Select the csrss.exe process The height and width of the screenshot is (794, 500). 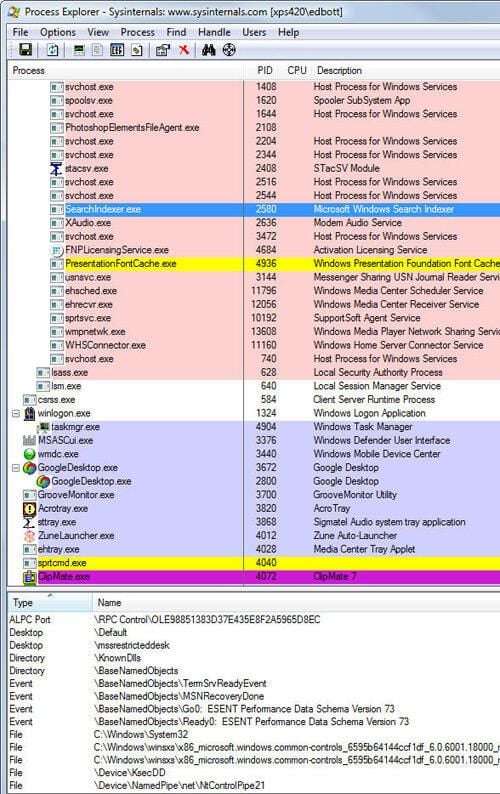point(56,400)
